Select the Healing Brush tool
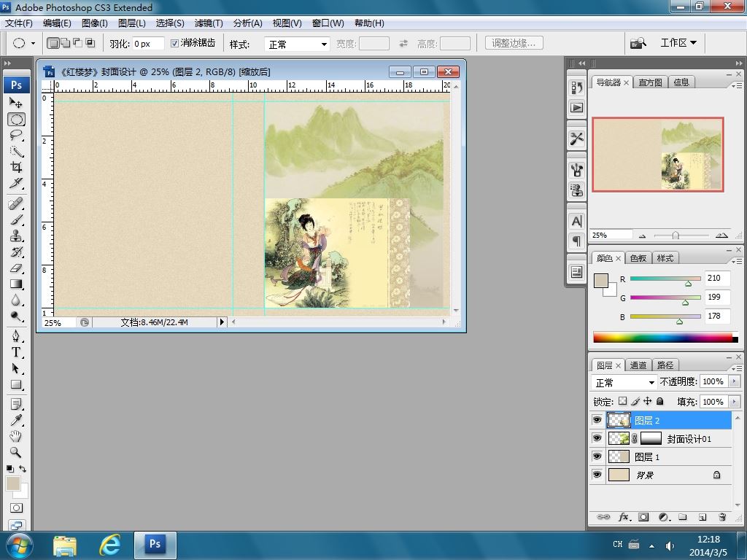Viewport: 747px width, 560px height. (x=16, y=204)
